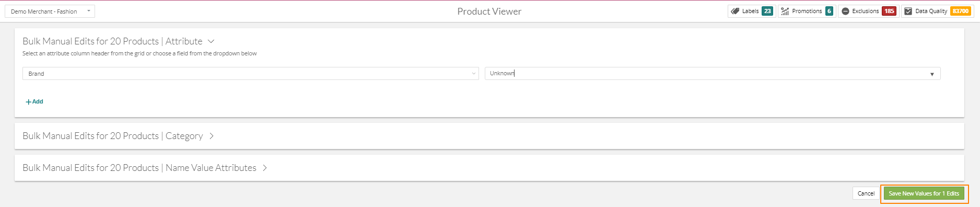980x207 pixels.
Task: Open the Labels count badge 23
Action: [x=767, y=11]
